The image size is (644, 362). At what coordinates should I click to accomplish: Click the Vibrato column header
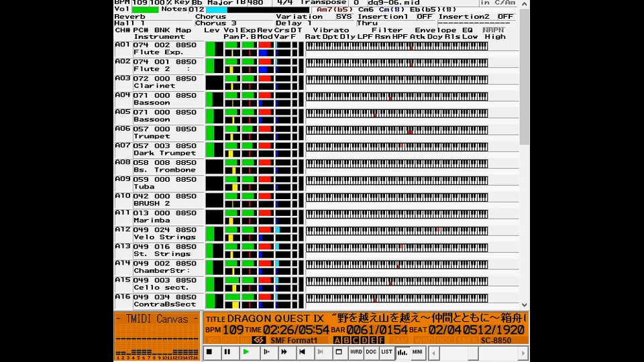pyautogui.click(x=331, y=30)
